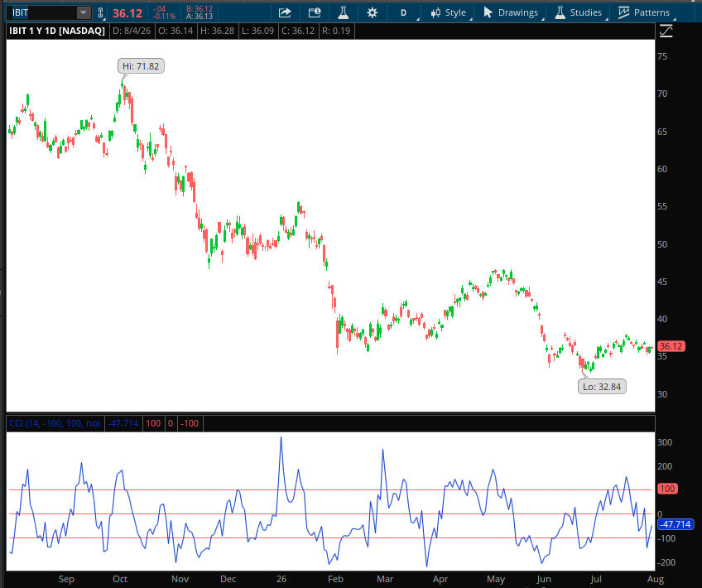Open chart settings gear icon
702x588 pixels.
coord(372,12)
